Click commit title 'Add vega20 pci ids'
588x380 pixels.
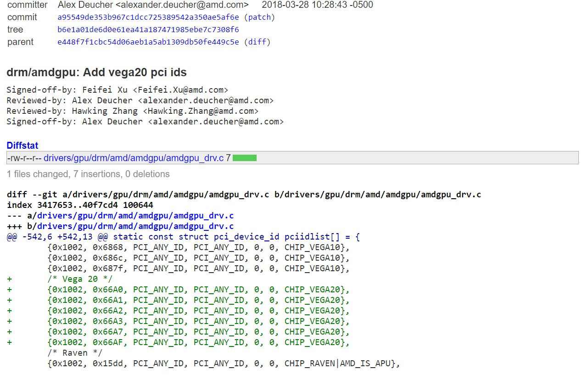click(x=96, y=73)
